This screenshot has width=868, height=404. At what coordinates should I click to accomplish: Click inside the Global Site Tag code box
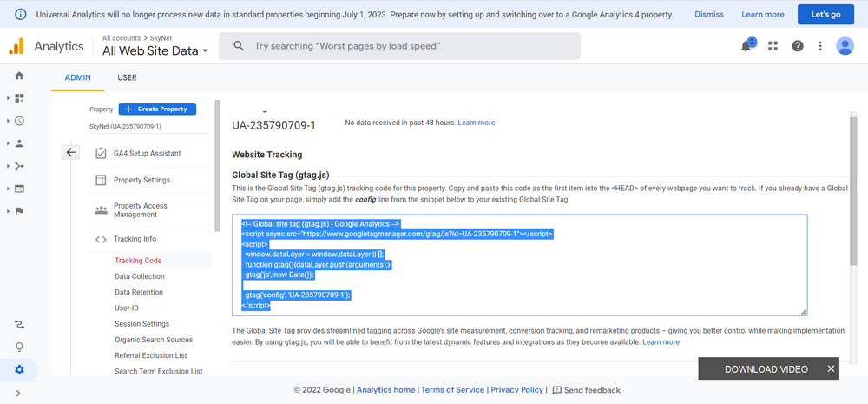519,265
